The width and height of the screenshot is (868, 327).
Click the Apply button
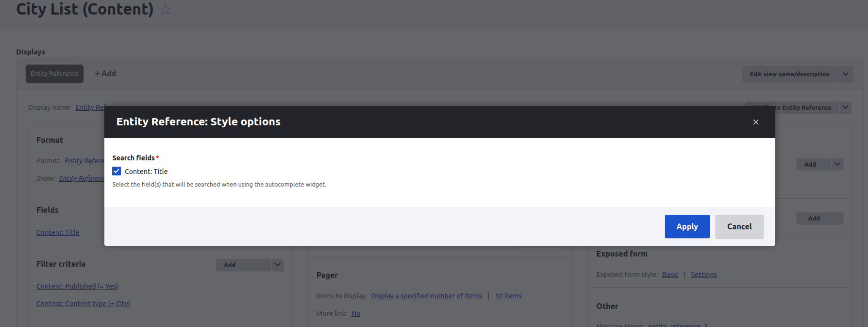pyautogui.click(x=687, y=226)
